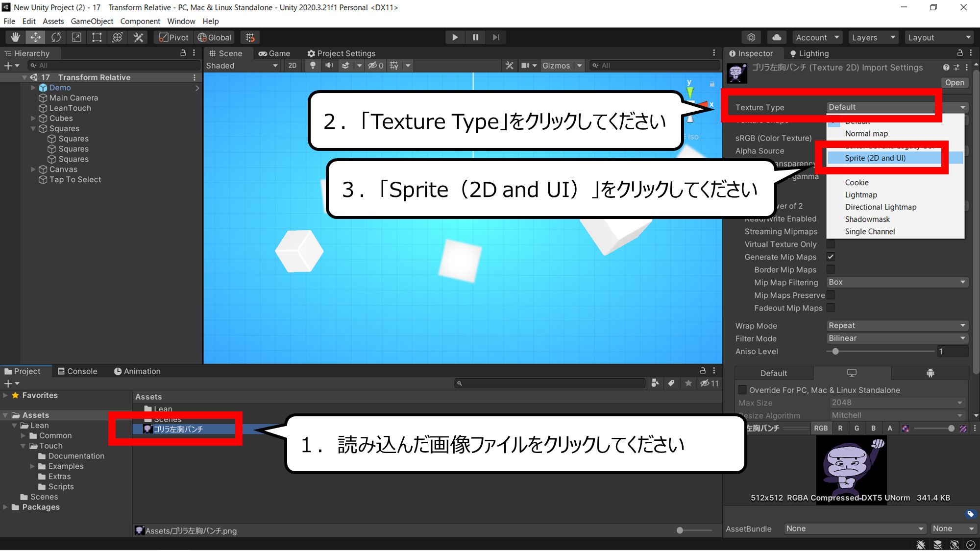
Task: Open AssetBundle None dropdown
Action: point(855,528)
